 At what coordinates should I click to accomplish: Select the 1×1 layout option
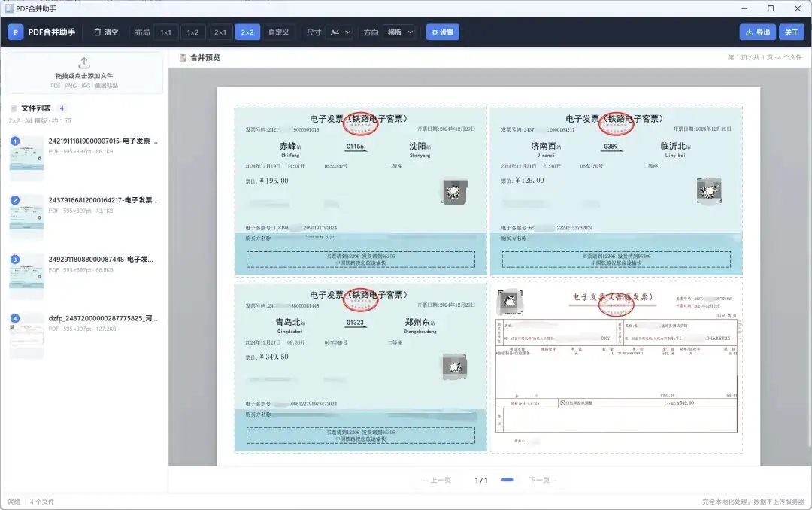pyautogui.click(x=165, y=32)
